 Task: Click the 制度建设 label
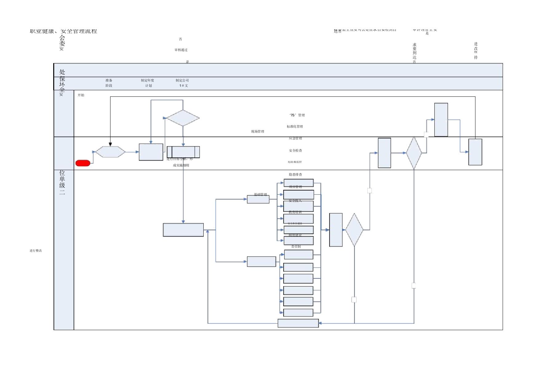[x=295, y=235]
